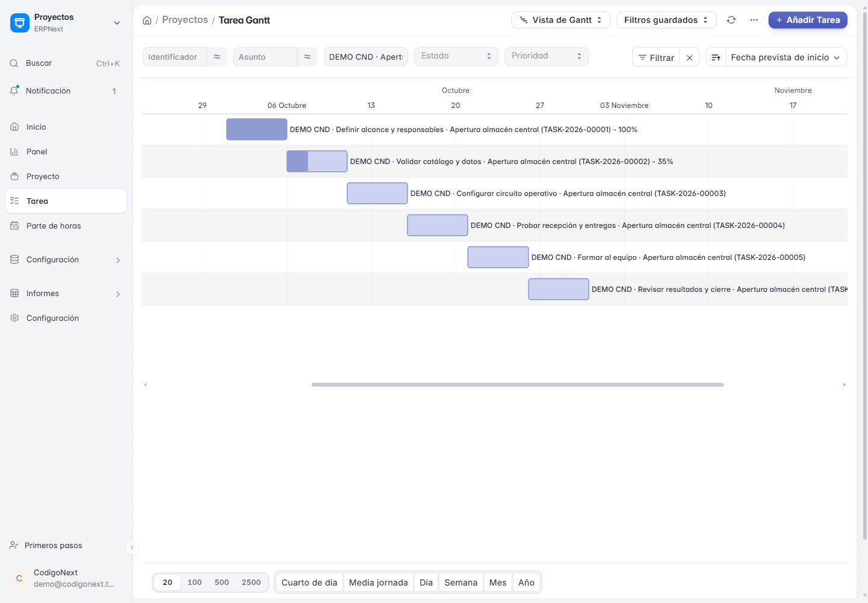
Task: Open the Vista de Gantt view selector
Action: click(x=561, y=20)
